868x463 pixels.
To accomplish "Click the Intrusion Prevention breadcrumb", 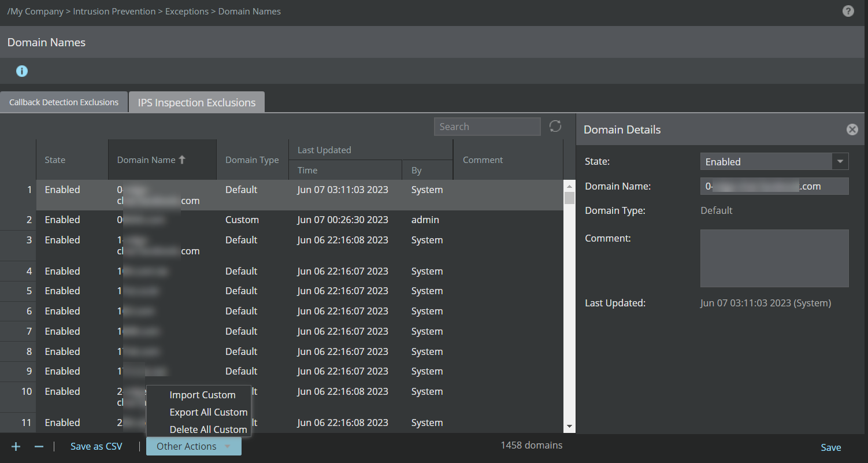I will (x=114, y=11).
